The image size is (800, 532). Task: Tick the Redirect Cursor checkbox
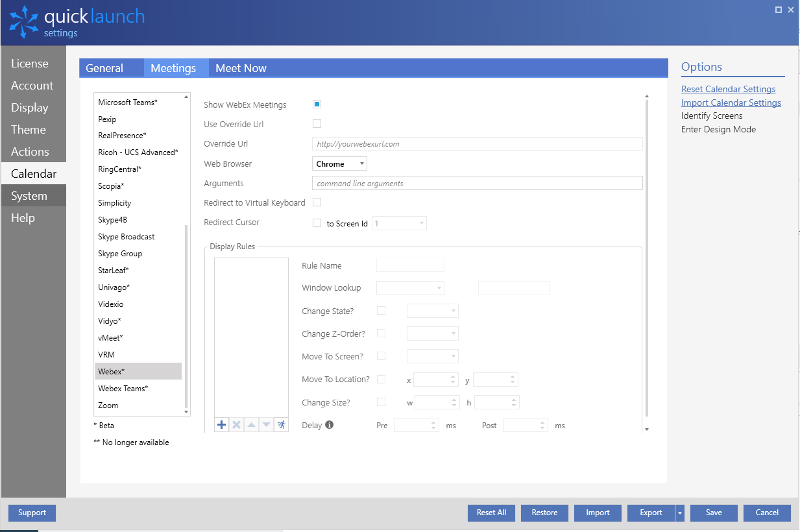[317, 223]
